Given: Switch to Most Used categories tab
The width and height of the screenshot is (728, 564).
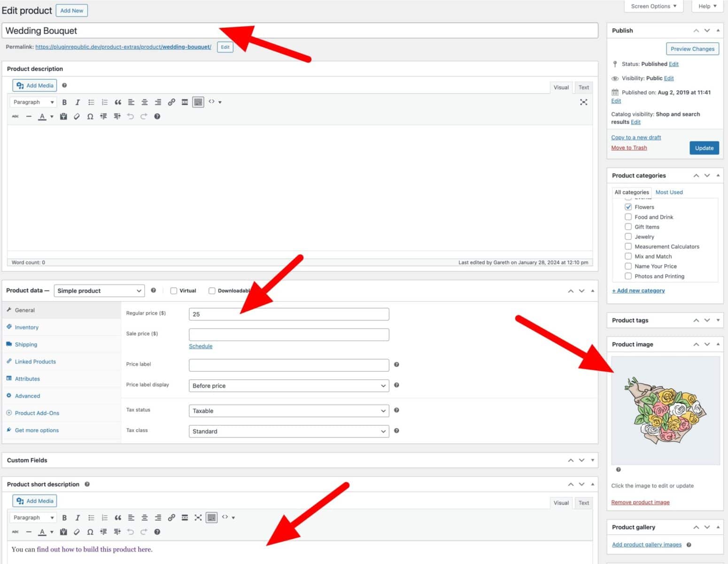Looking at the screenshot, I should coord(669,192).
